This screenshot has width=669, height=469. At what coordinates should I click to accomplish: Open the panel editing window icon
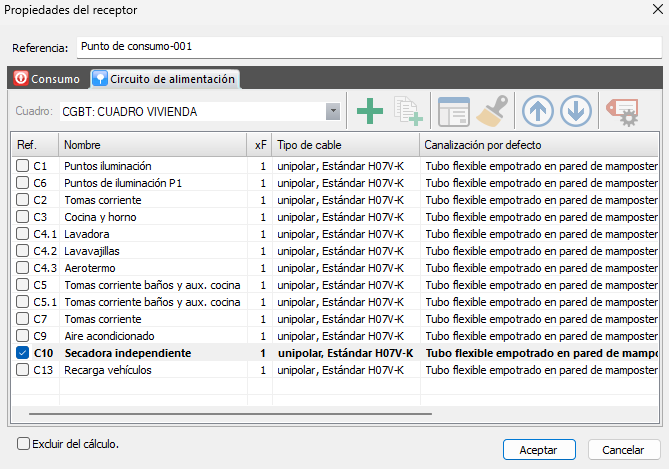453,112
